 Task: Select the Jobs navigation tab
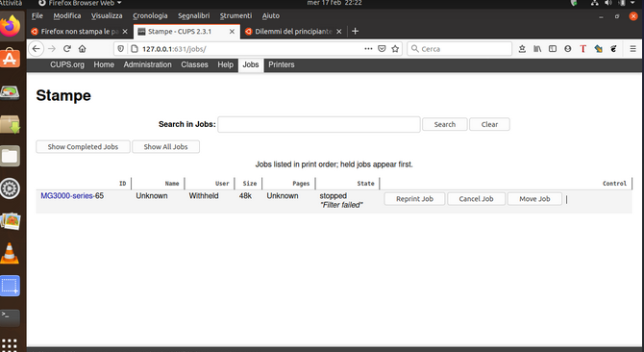coord(251,64)
